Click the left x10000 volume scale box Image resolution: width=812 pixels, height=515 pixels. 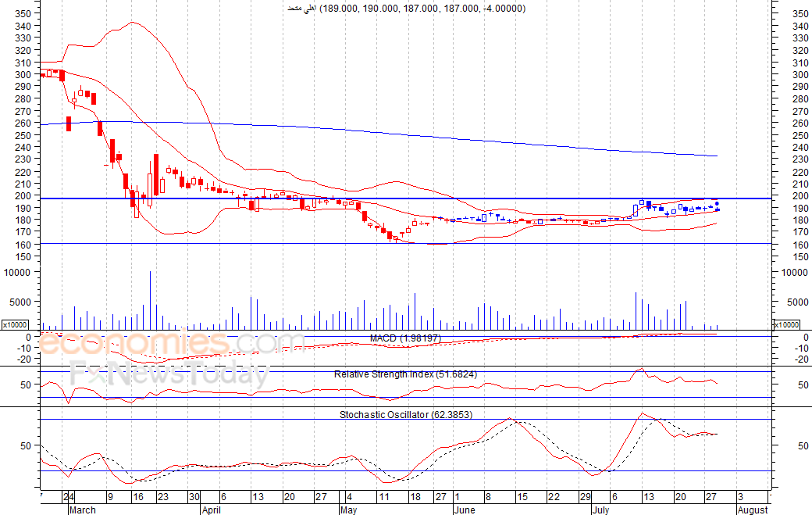click(x=15, y=324)
